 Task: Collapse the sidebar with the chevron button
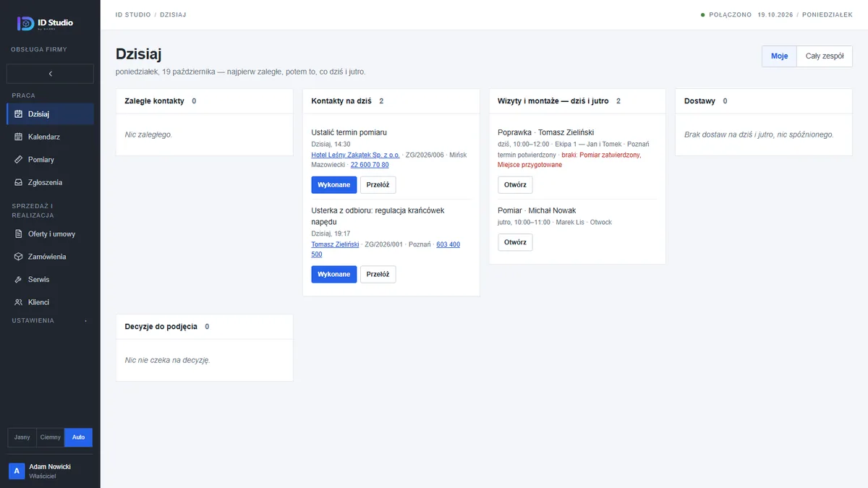(x=50, y=74)
